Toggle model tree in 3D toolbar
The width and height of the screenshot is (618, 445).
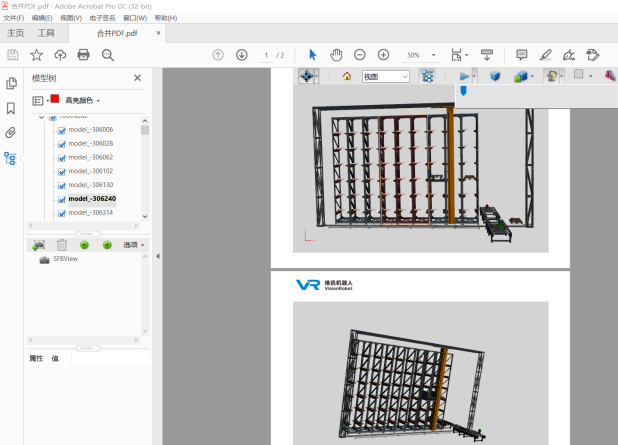coord(427,76)
